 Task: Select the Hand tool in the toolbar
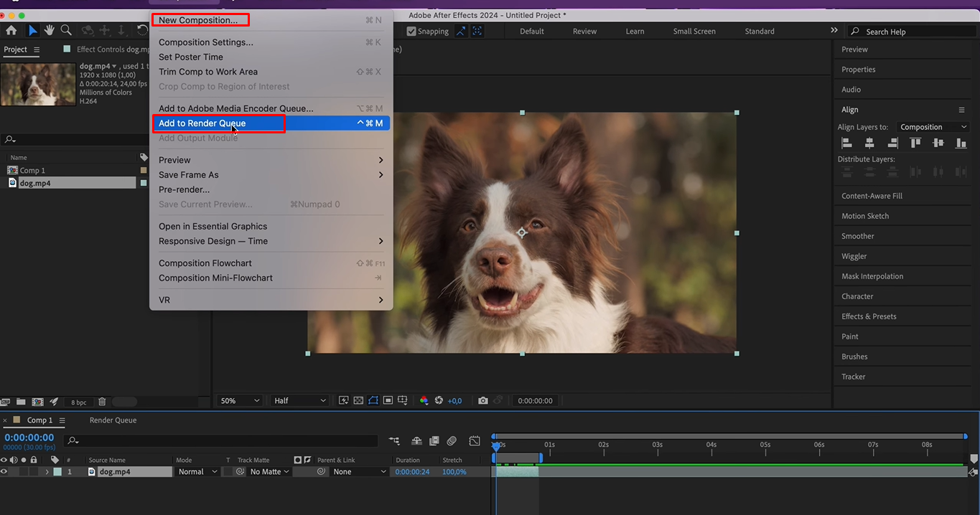click(x=49, y=30)
